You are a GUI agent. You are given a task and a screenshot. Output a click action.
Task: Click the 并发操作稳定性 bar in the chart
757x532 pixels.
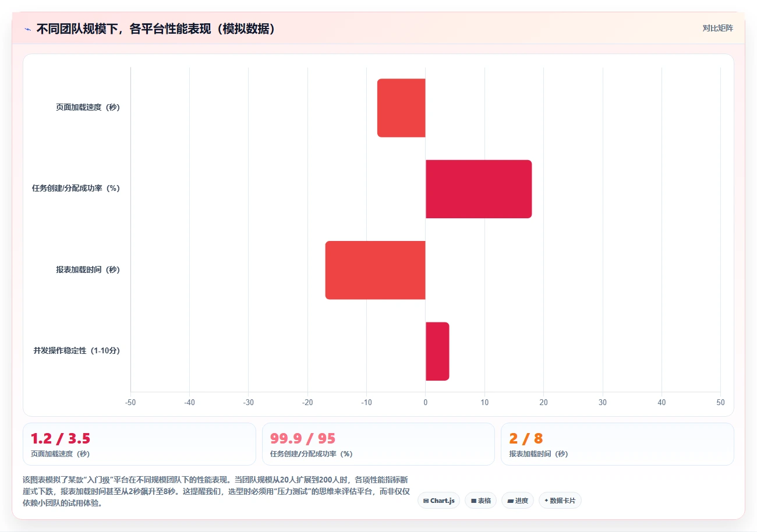[437, 351]
